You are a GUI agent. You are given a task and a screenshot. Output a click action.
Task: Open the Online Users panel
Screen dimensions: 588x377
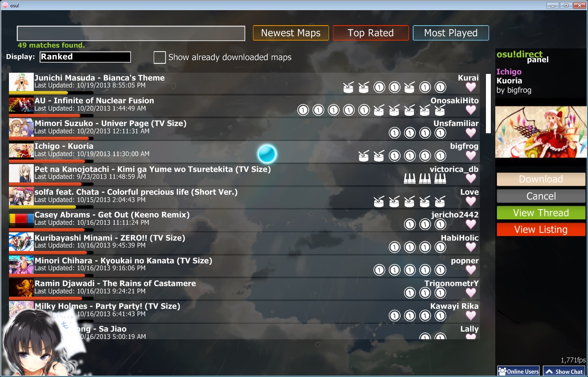click(x=518, y=371)
